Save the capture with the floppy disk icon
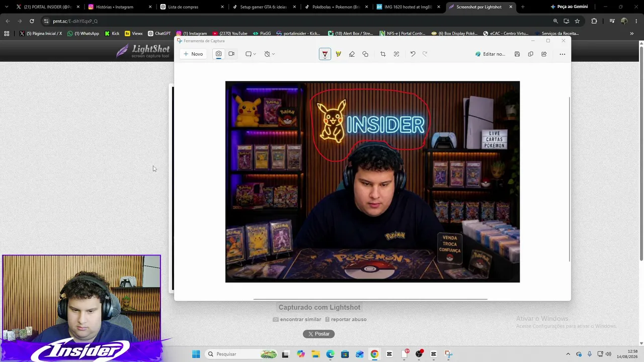The image size is (644, 362). click(517, 54)
